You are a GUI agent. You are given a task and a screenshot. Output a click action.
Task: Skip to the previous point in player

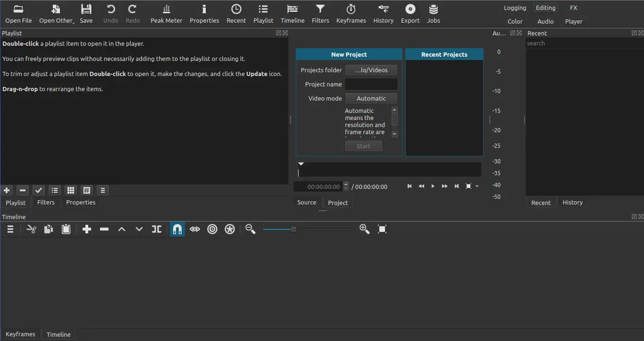410,186
